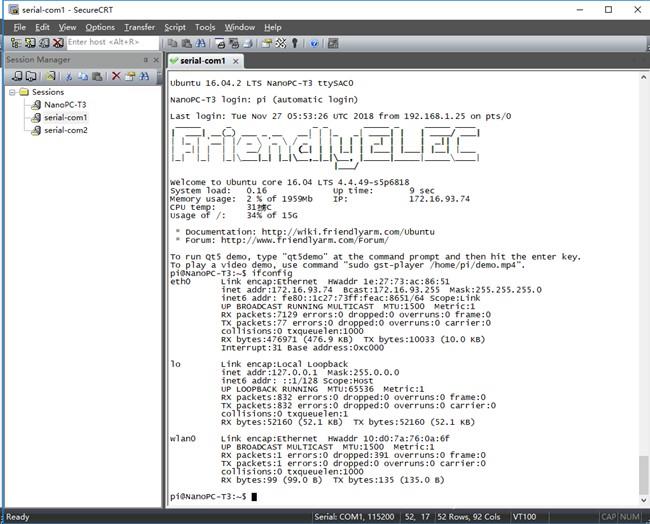Click the Copy icon in main toolbar
The width and height of the screenshot is (650, 524).
click(x=173, y=43)
